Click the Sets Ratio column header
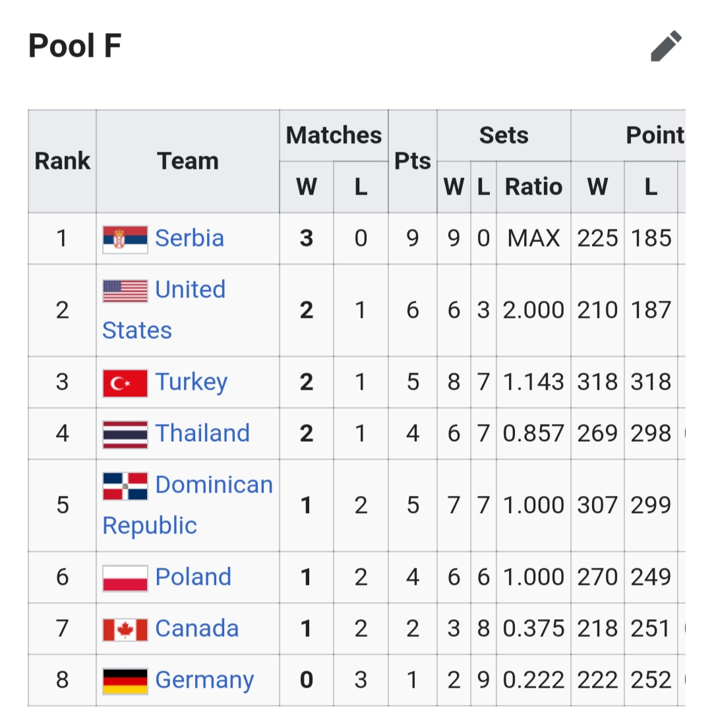This screenshot has height=728, width=712. (533, 187)
